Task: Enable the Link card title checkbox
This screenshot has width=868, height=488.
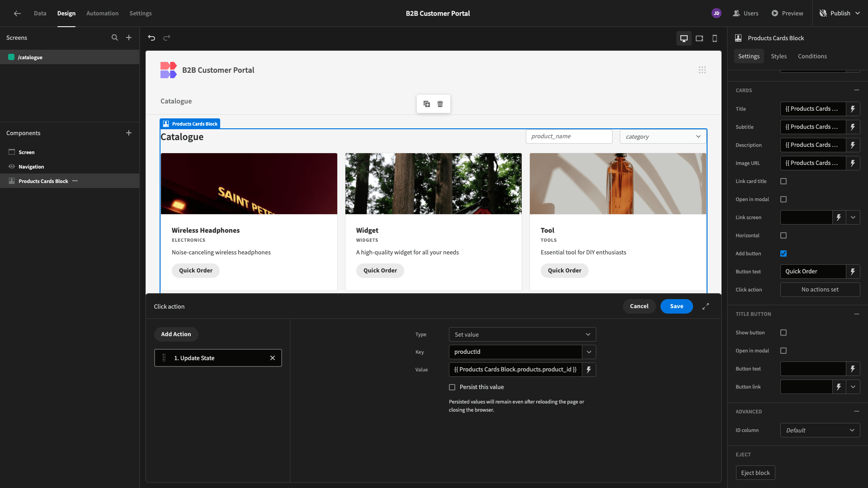Action: [783, 181]
